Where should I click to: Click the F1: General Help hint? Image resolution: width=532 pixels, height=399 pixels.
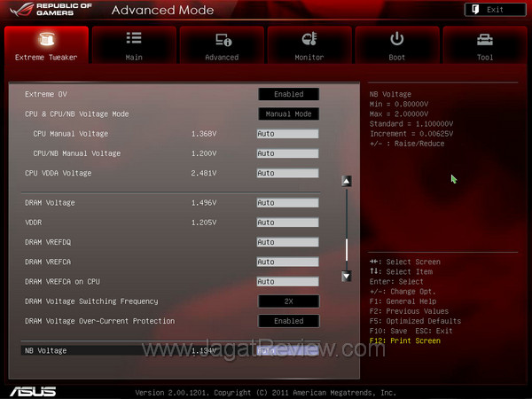tap(403, 301)
